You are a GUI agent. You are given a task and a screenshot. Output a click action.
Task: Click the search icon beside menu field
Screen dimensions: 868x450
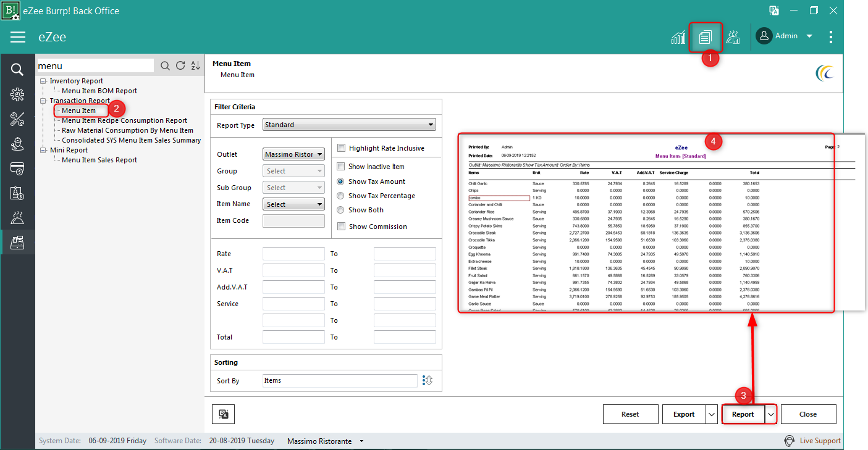click(165, 66)
